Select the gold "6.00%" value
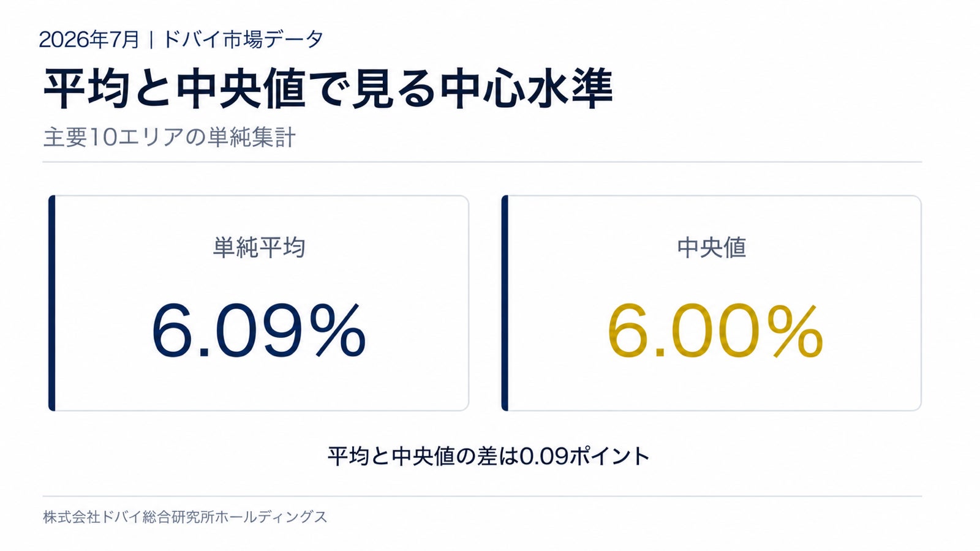 tap(715, 331)
